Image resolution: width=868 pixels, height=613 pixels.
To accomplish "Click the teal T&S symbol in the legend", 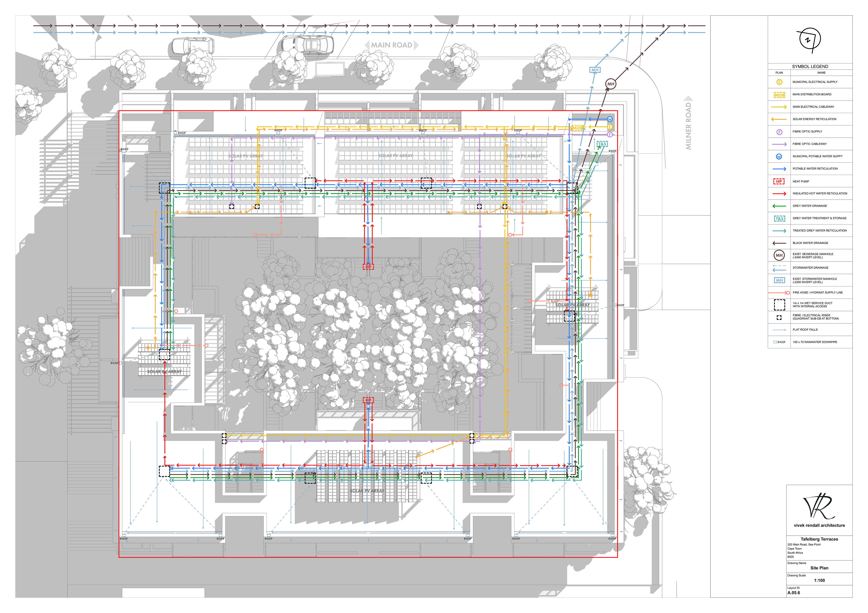I will tap(779, 218).
